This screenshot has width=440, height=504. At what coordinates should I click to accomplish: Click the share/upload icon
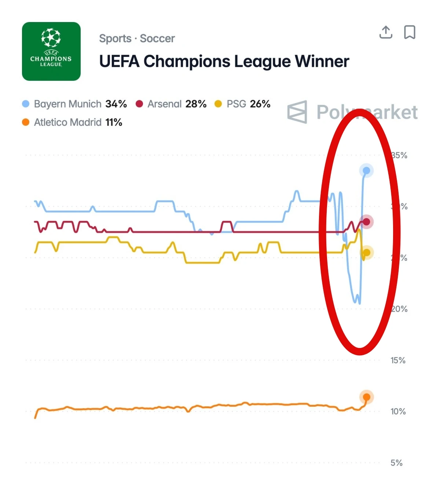(386, 32)
